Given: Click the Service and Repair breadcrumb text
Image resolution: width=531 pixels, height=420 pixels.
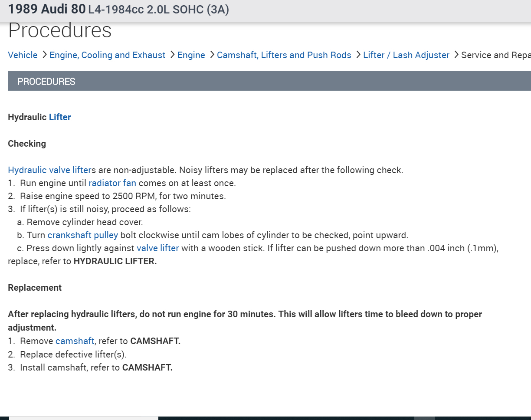Looking at the screenshot, I should (x=495, y=55).
